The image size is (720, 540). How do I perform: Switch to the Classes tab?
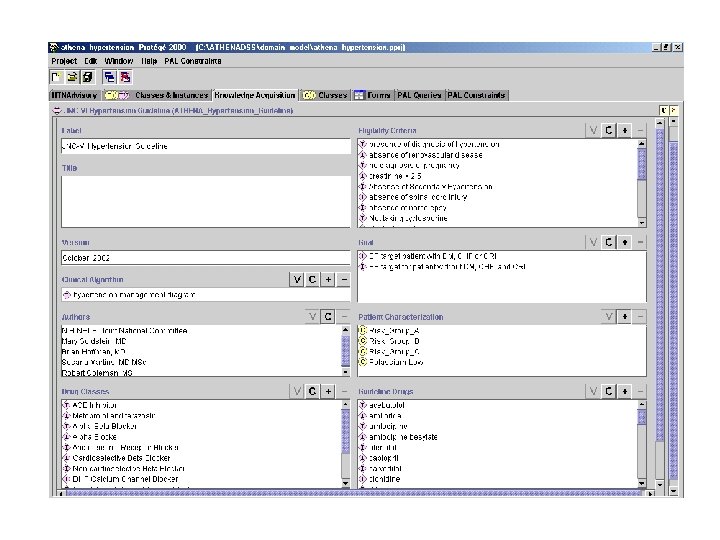(325, 95)
